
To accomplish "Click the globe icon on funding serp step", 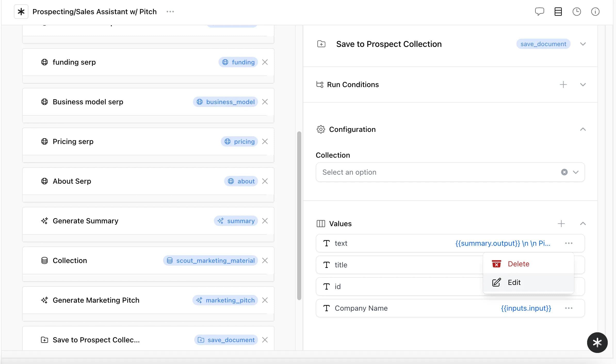I will coord(44,62).
